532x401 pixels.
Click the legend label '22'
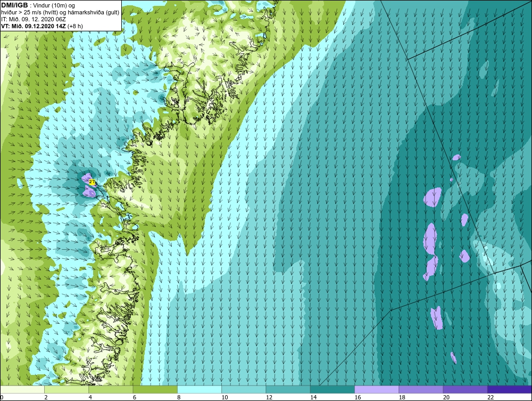click(x=491, y=397)
